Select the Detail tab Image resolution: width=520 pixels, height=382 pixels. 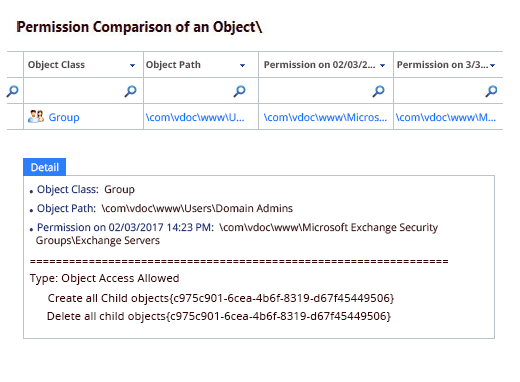(x=45, y=167)
